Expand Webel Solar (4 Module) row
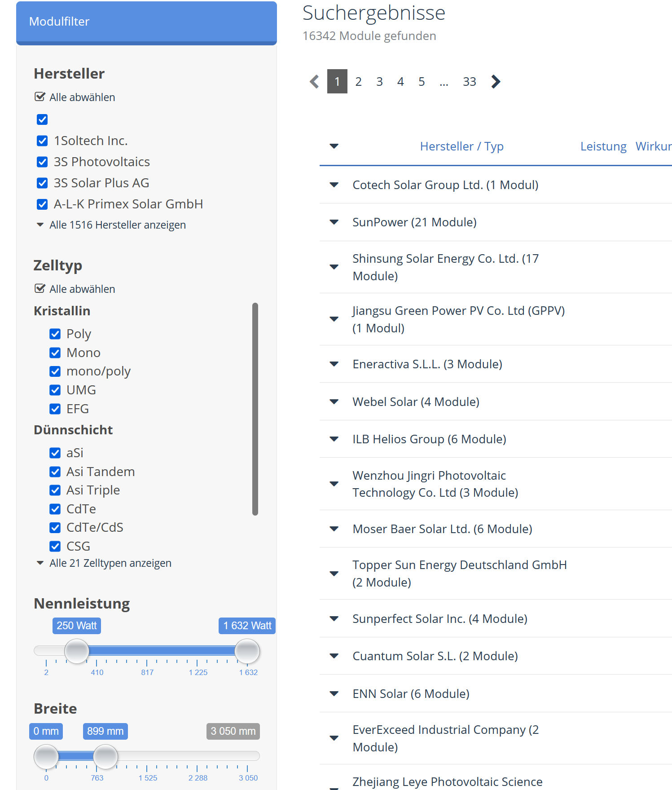Viewport: 672px width, 790px height. (x=334, y=402)
